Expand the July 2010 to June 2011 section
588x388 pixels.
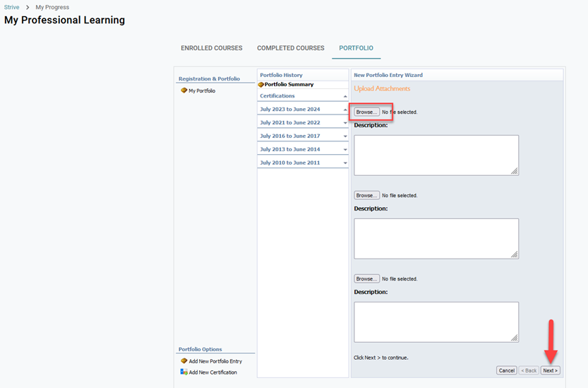(345, 163)
